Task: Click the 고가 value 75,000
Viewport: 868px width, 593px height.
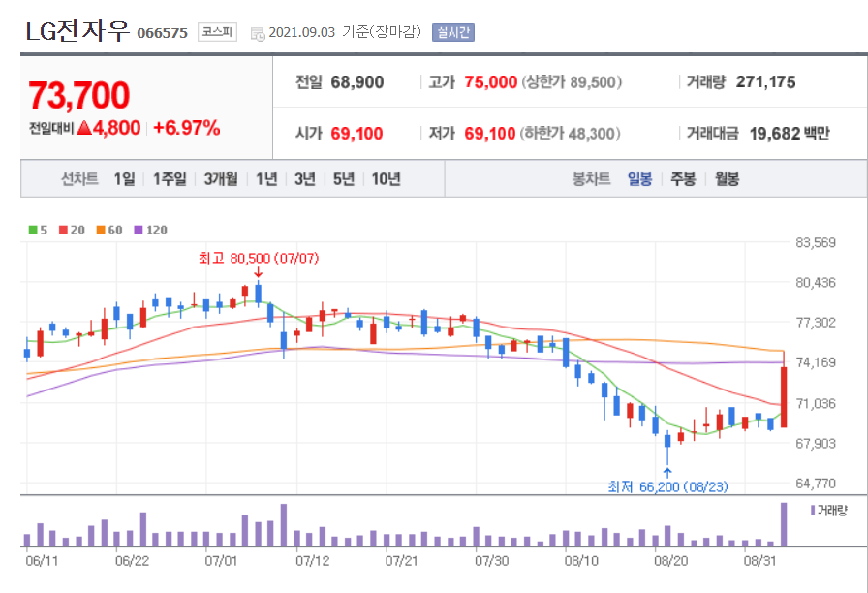Action: (490, 82)
